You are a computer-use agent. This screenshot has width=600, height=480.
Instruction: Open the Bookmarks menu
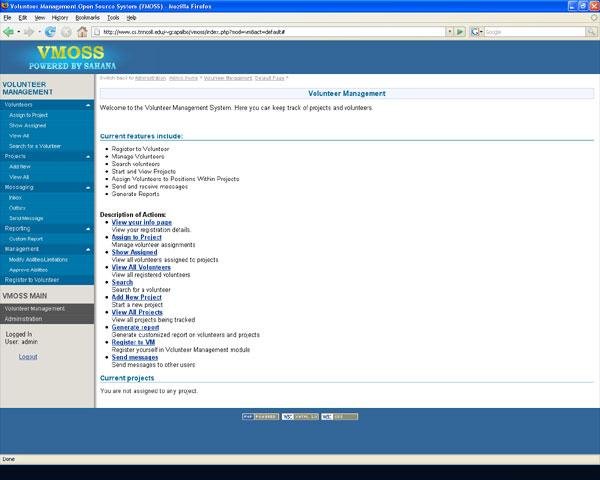(87, 18)
